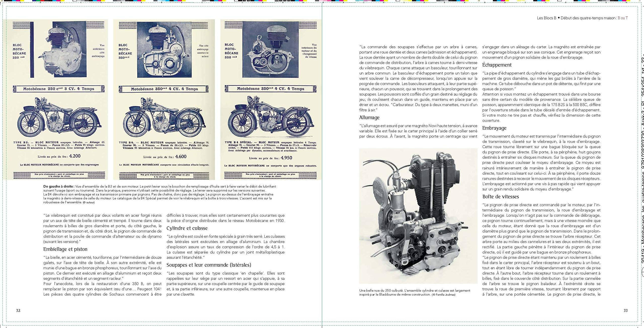This screenshot has height=328, width=644.
Task: Click the price 4.950 on B4 Spécial page
Action: [286, 158]
